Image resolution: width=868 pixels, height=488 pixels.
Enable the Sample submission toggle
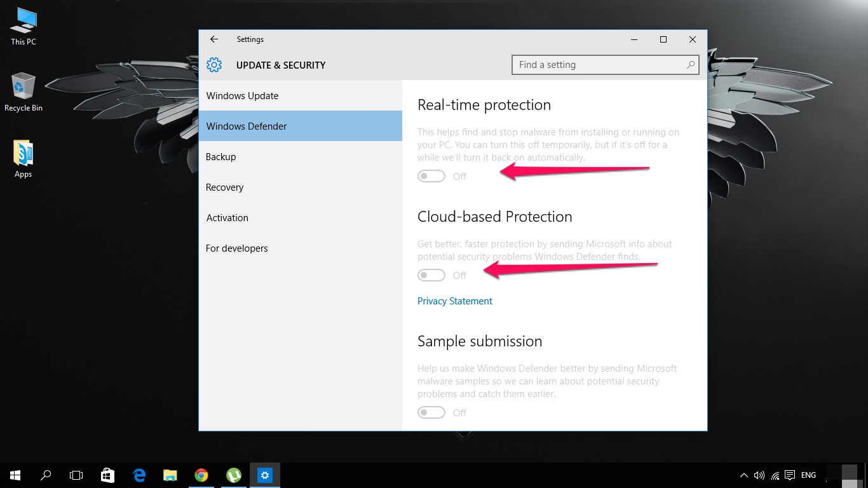431,412
